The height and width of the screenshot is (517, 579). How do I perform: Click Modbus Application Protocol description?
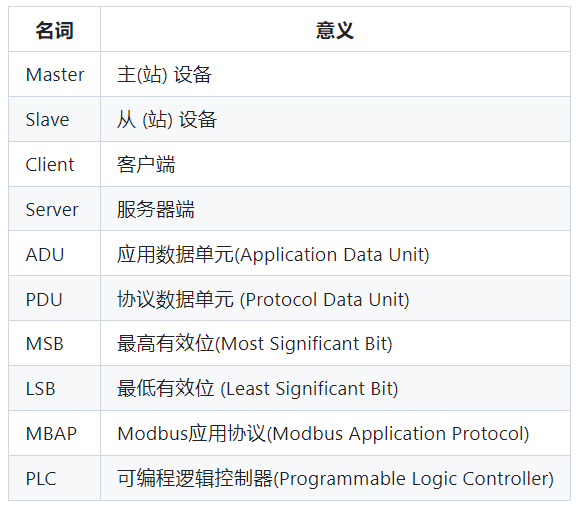tap(323, 434)
